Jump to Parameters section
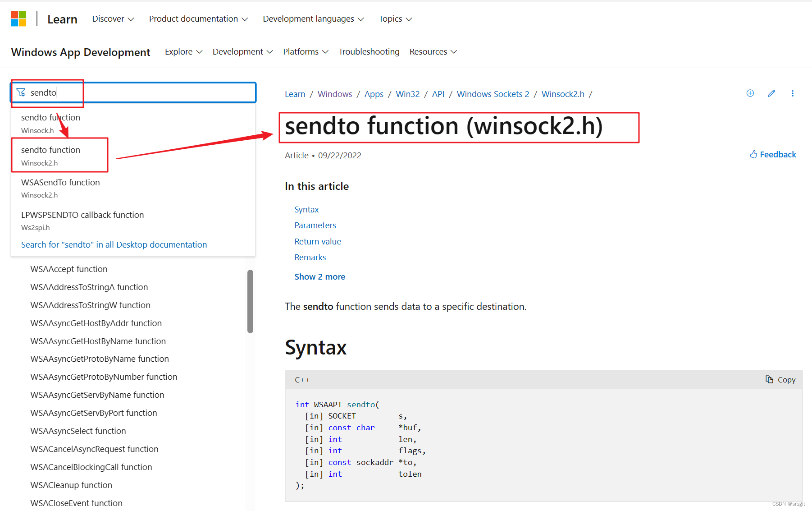812x511 pixels. coord(315,226)
